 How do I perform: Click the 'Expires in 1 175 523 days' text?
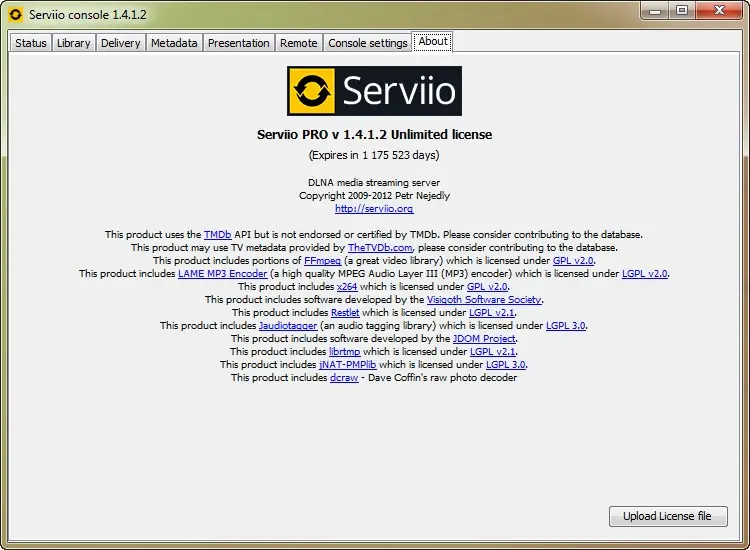pyautogui.click(x=374, y=155)
